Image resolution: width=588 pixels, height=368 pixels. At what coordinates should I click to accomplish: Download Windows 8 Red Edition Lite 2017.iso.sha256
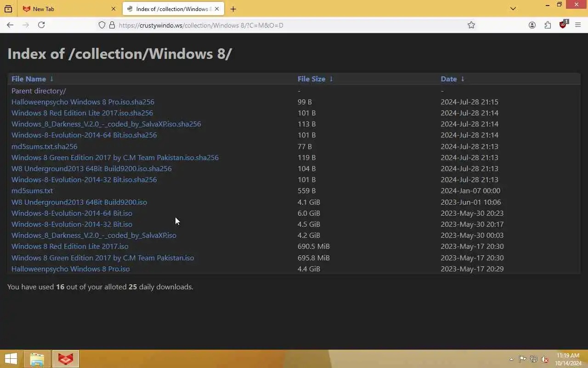coord(82,113)
